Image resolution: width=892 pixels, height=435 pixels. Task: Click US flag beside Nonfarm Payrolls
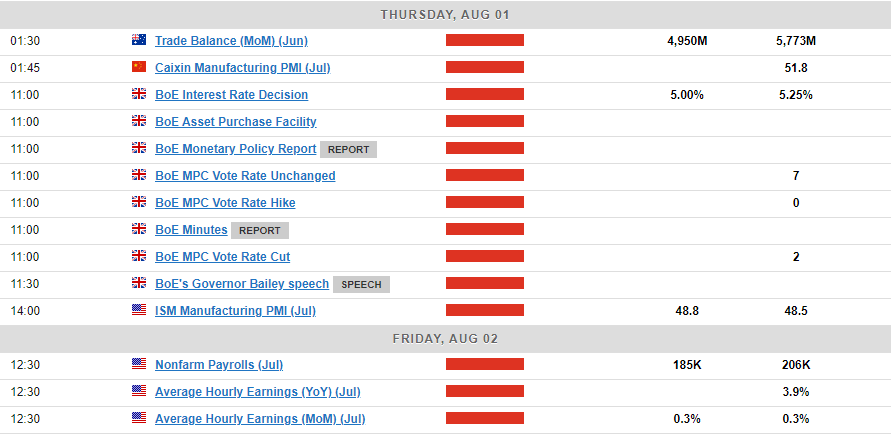tap(139, 365)
